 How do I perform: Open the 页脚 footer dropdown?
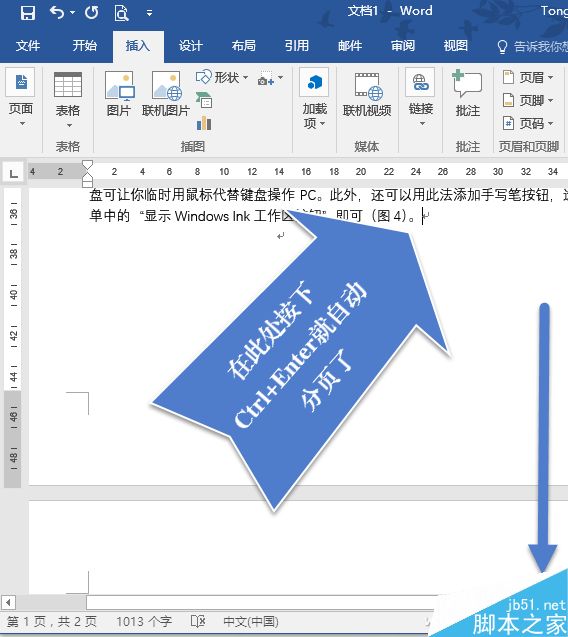point(528,100)
